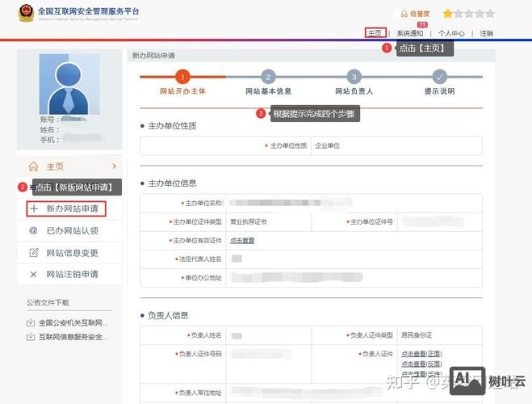This screenshot has width=532, height=404.
Task: Open 点击查看(正面) ID front link
Action: pyautogui.click(x=421, y=354)
